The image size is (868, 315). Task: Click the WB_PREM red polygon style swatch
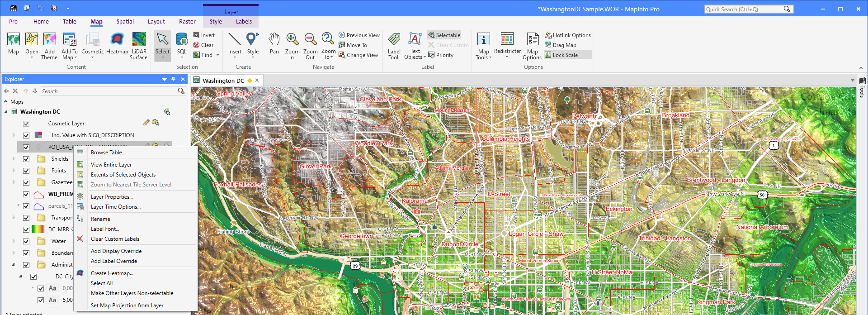[x=39, y=194]
